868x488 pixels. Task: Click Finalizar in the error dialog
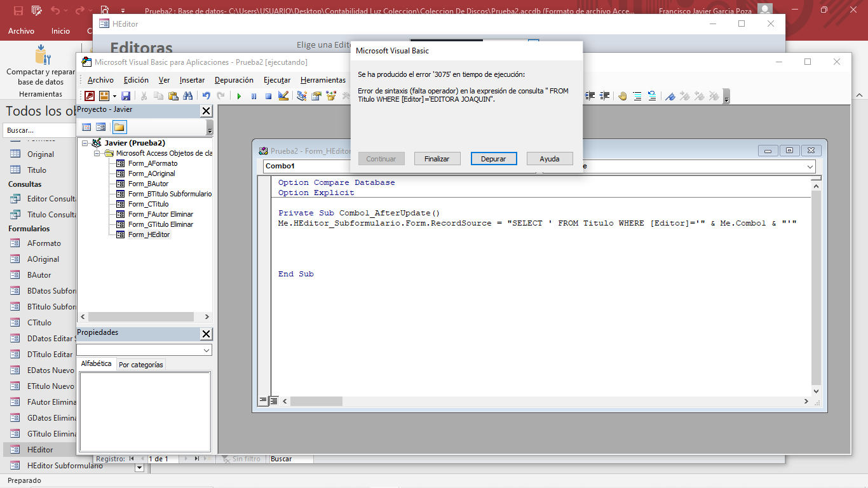pos(437,158)
